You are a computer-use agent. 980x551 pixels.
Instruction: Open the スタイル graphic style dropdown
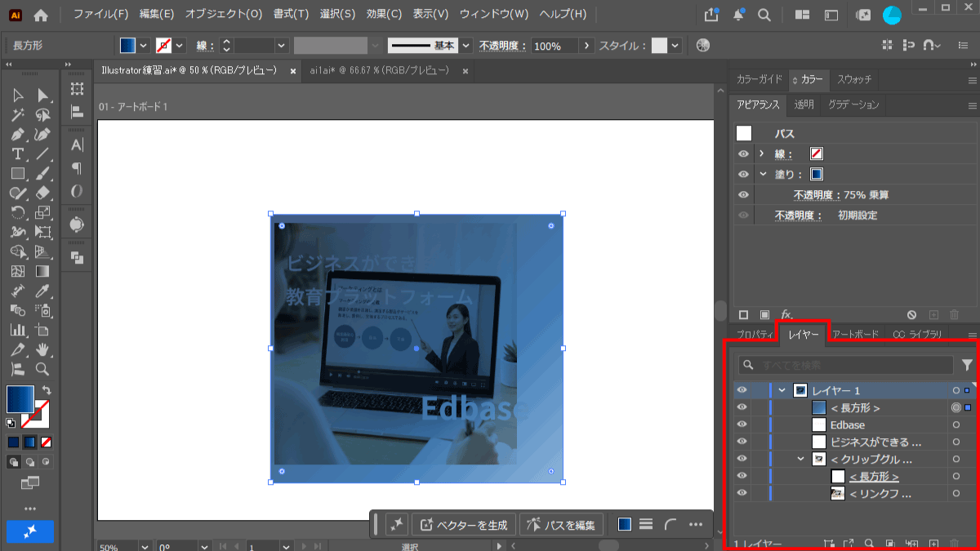(x=675, y=46)
